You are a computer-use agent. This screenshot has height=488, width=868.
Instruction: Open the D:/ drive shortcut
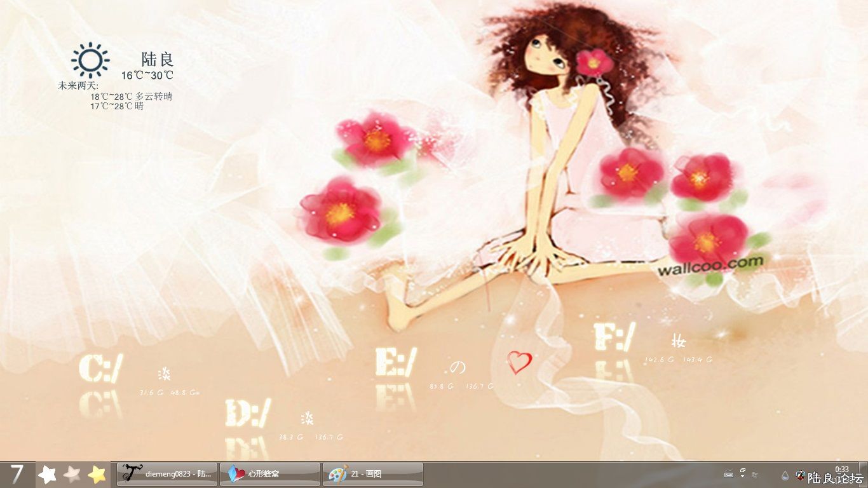click(248, 413)
